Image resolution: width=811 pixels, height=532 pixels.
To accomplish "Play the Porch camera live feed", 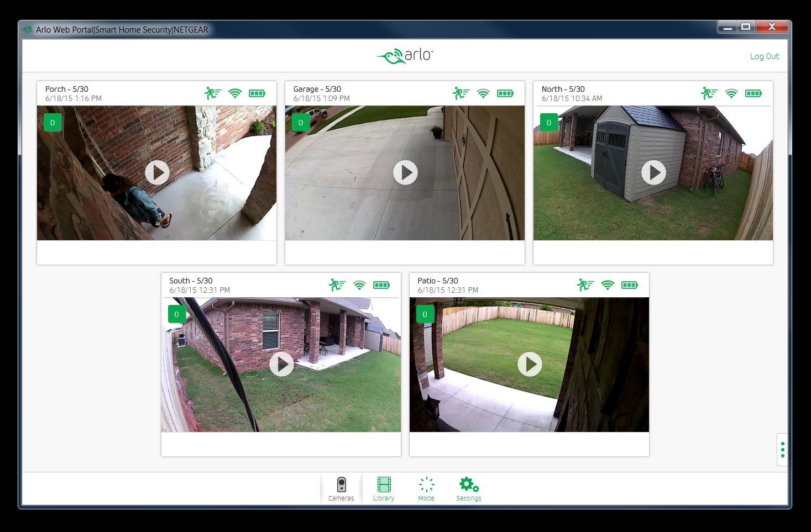I will tap(157, 173).
